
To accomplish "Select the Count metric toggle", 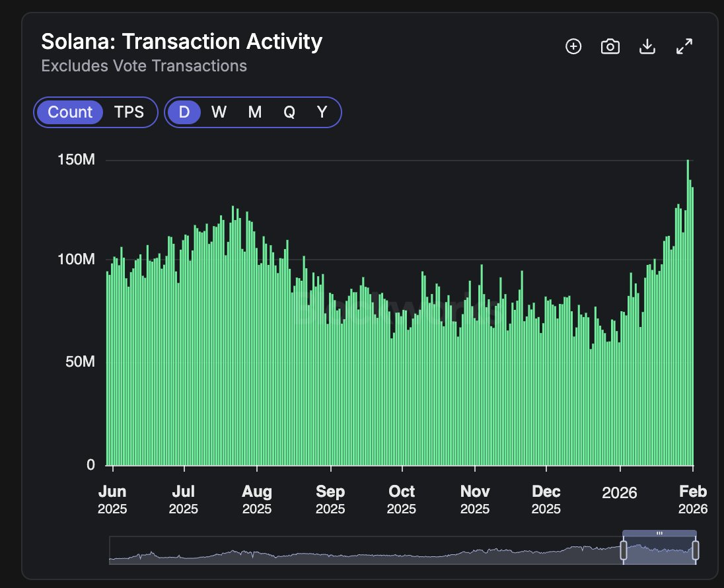I will pyautogui.click(x=70, y=112).
